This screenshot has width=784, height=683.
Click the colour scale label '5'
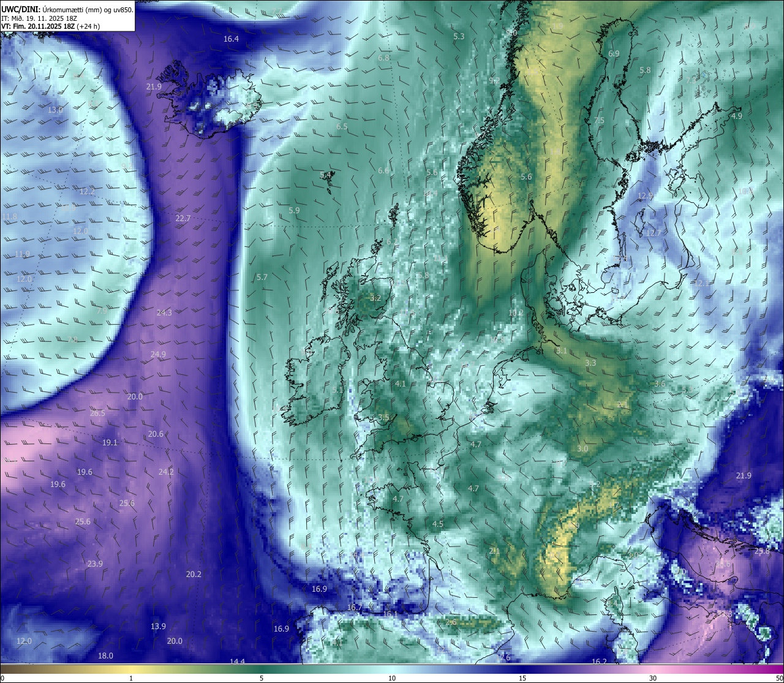point(262,678)
